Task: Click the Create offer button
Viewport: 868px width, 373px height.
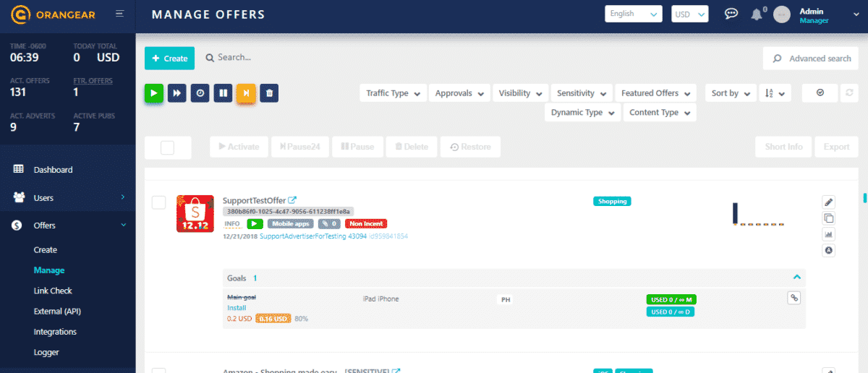Action: coord(169,59)
